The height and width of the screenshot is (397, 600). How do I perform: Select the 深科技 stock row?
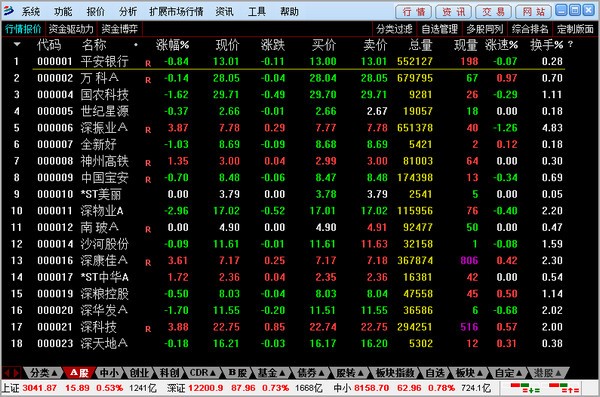click(x=298, y=327)
